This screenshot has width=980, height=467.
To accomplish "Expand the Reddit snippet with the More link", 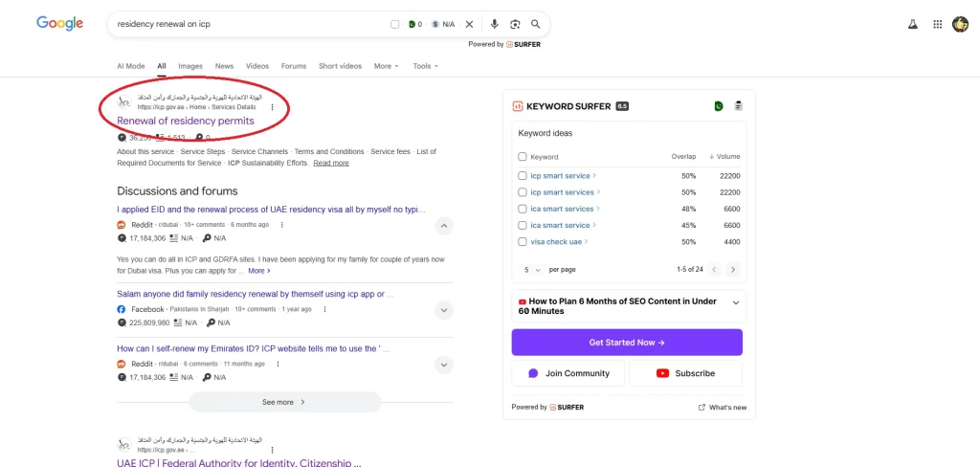I will (259, 271).
